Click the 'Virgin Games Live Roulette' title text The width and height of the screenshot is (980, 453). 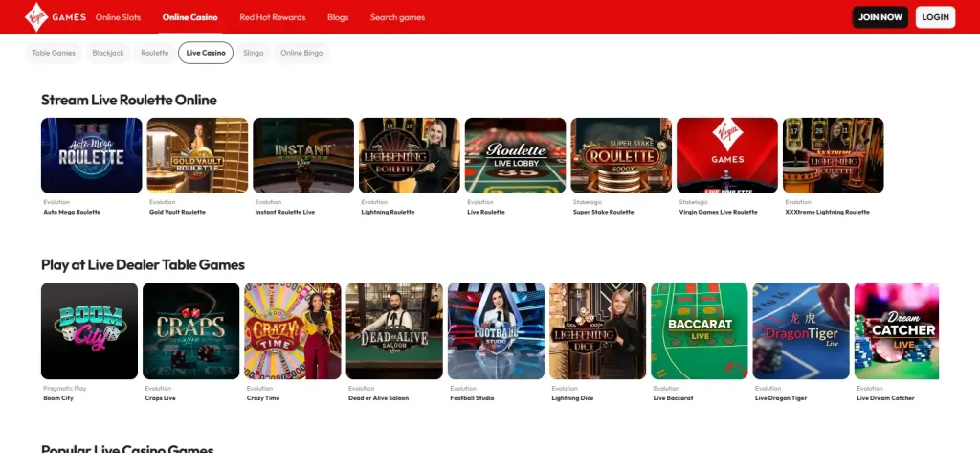(x=718, y=212)
